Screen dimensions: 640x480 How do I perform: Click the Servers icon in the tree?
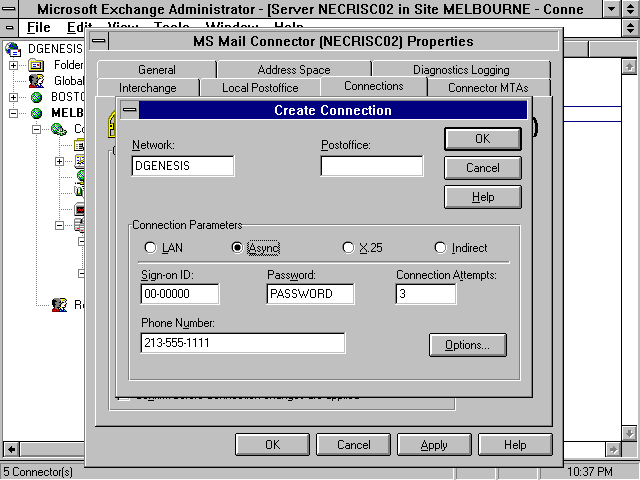tap(80, 225)
